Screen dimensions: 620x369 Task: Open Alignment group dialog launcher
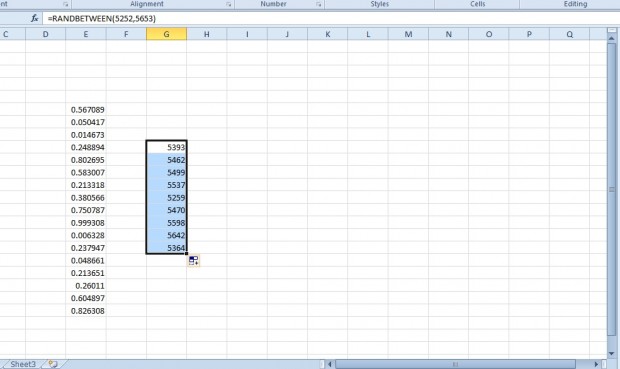click(229, 4)
